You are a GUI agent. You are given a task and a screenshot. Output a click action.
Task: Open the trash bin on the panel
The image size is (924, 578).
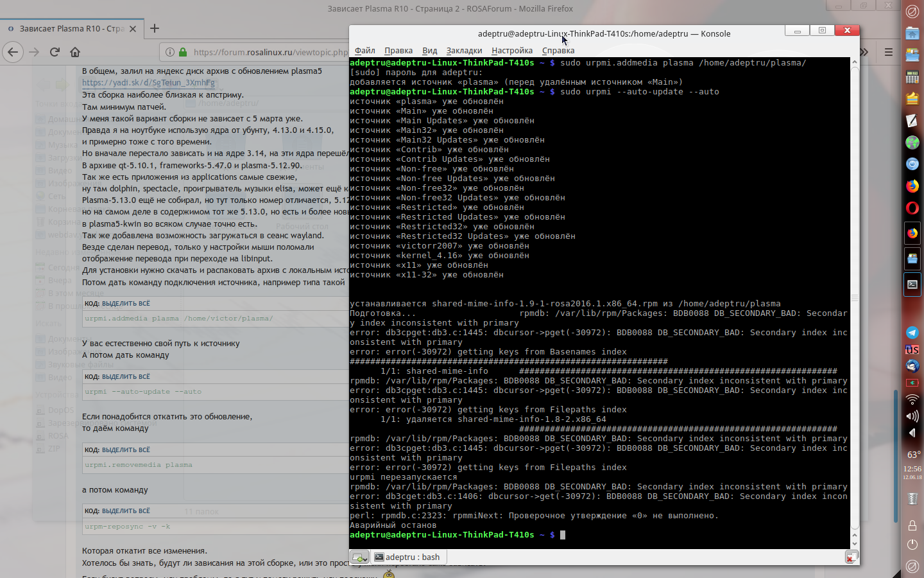[912, 498]
